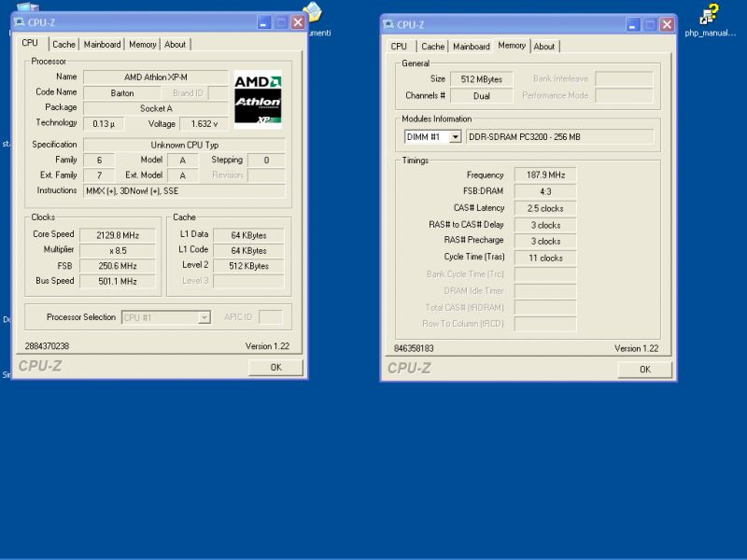The height and width of the screenshot is (560, 747).
Task: Minimize the left CPU-Z window
Action: coord(264,21)
